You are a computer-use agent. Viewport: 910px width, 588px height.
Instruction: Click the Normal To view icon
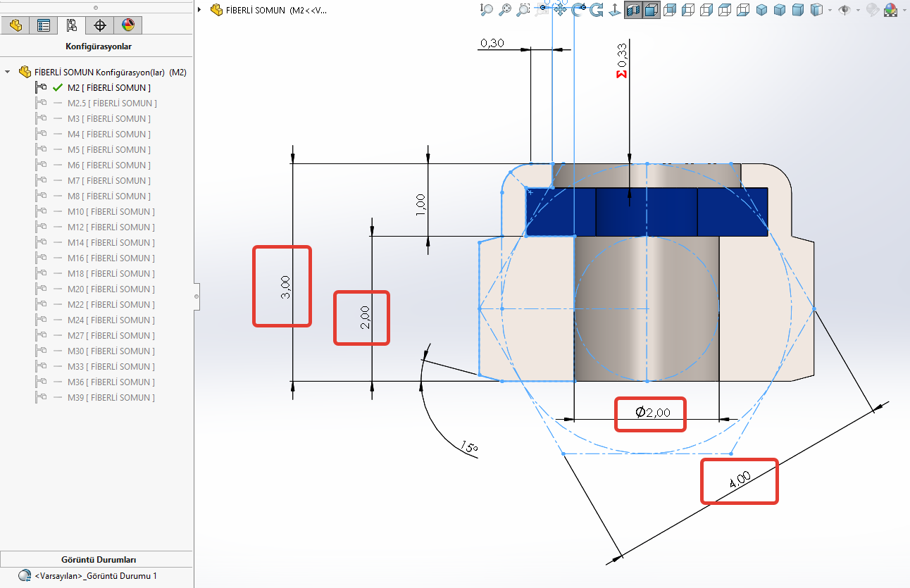coord(614,10)
